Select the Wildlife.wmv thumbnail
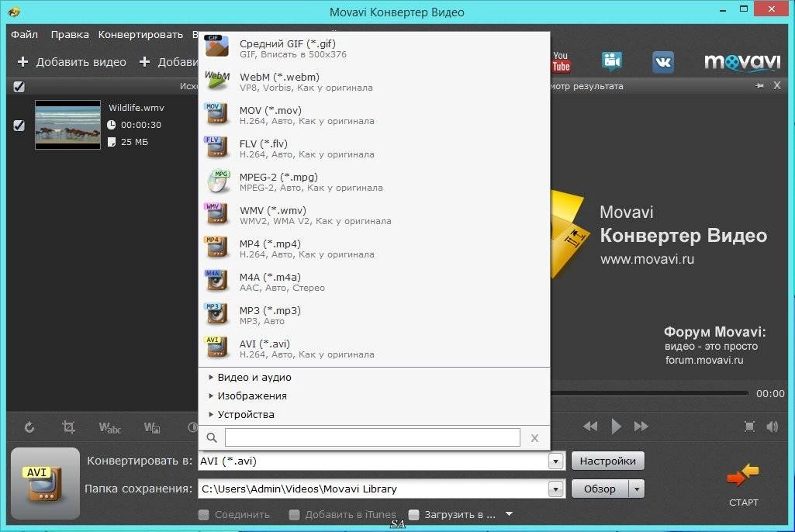This screenshot has height=532, width=795. click(68, 125)
